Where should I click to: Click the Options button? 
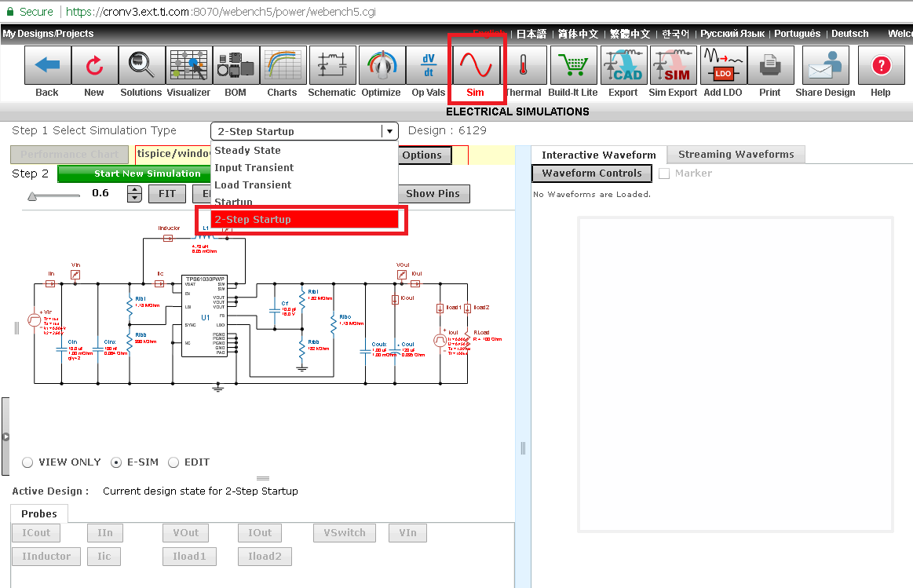point(425,155)
